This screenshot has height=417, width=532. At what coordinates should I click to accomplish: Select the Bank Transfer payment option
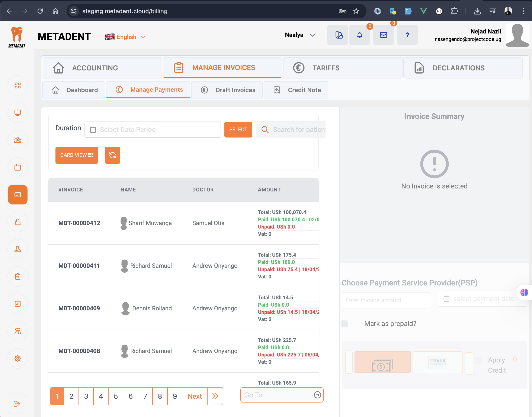coord(438,362)
